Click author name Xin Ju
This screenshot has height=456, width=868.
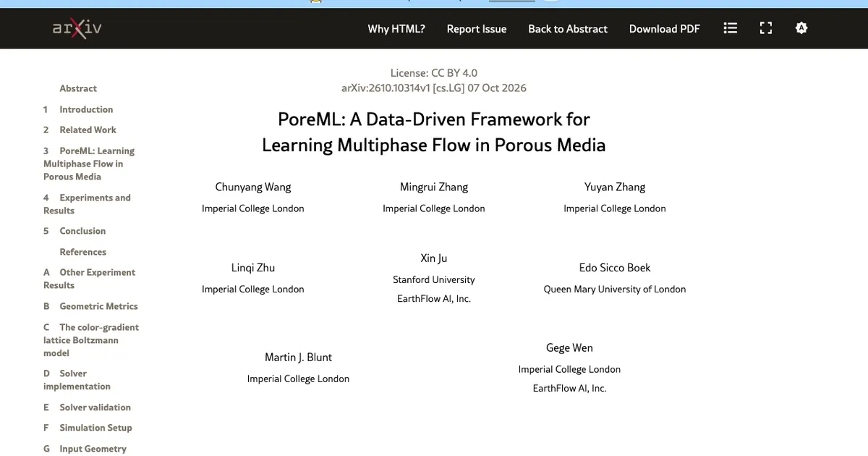coord(434,258)
